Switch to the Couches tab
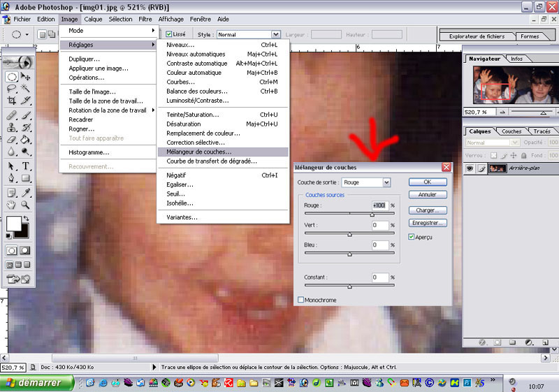This screenshot has width=559, height=392. pos(511,131)
